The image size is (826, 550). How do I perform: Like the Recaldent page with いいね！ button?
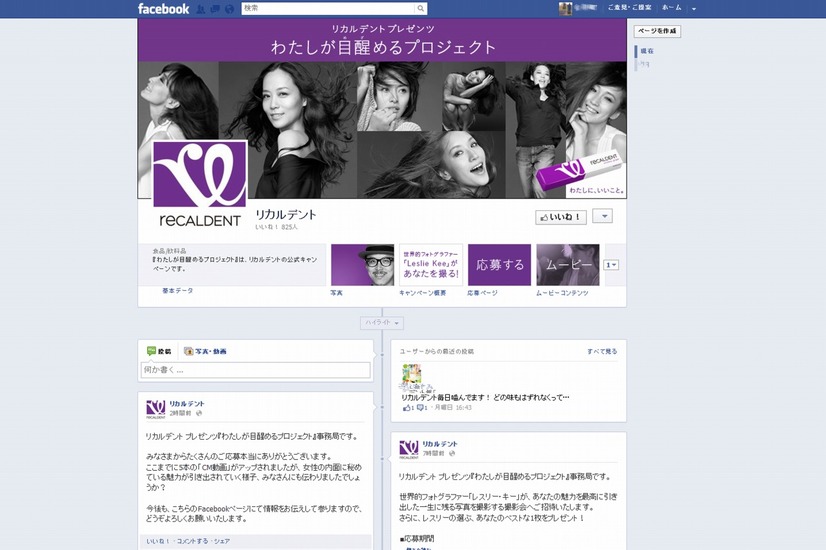click(561, 216)
